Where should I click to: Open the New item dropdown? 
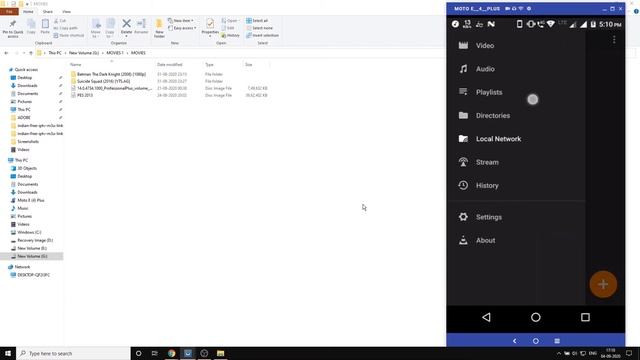180,20
